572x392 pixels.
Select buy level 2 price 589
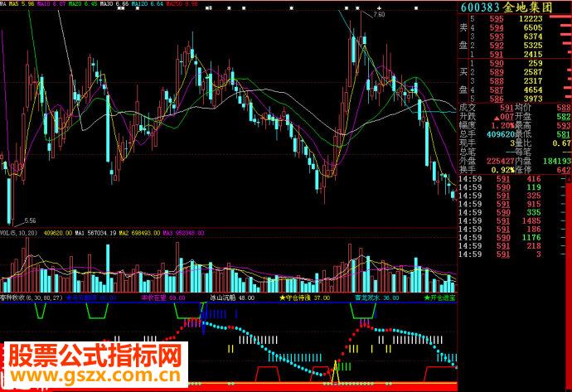pyautogui.click(x=497, y=72)
